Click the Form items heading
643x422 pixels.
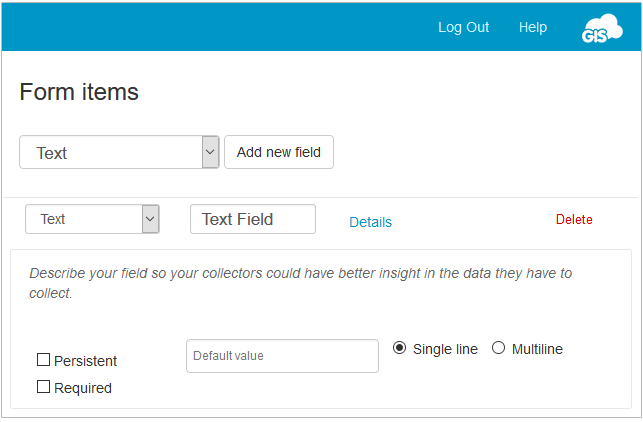click(x=79, y=92)
